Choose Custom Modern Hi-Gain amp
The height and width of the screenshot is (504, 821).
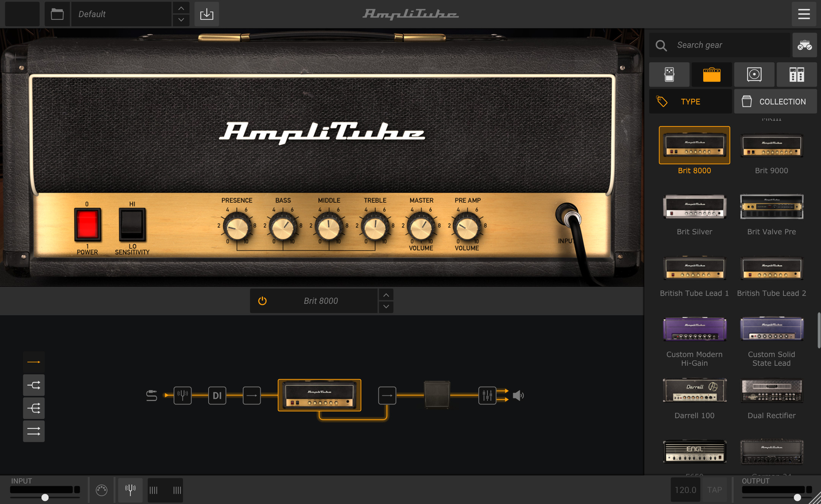coord(694,329)
